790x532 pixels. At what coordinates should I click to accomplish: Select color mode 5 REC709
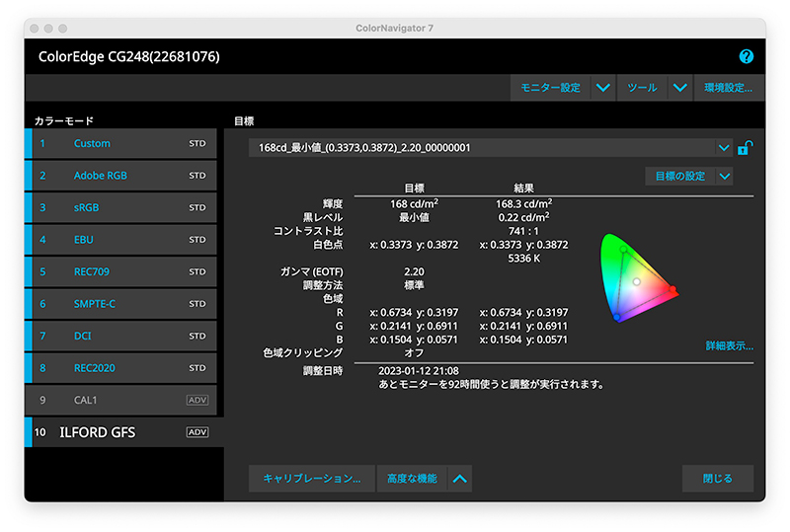(x=120, y=272)
